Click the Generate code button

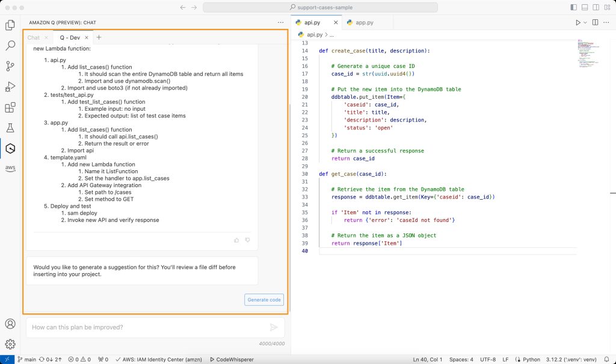pos(264,300)
